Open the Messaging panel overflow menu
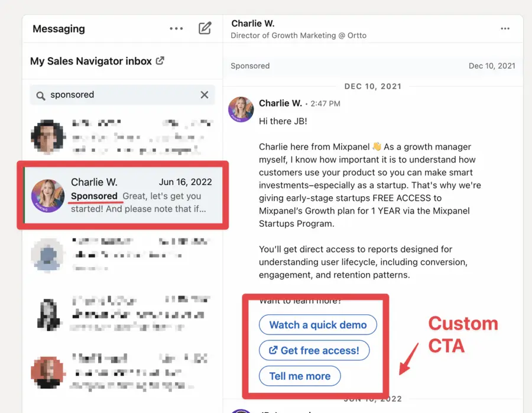Image resolution: width=532 pixels, height=413 pixels. [176, 28]
